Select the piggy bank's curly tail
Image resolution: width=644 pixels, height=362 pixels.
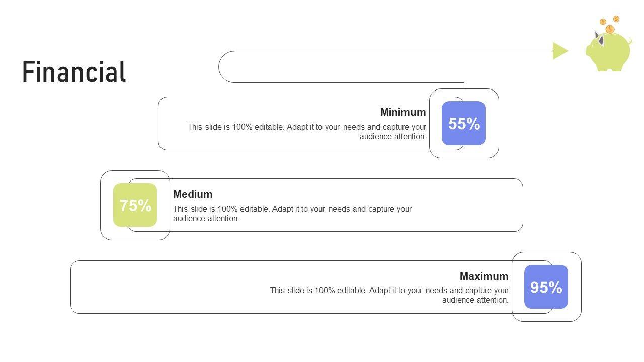click(x=629, y=41)
